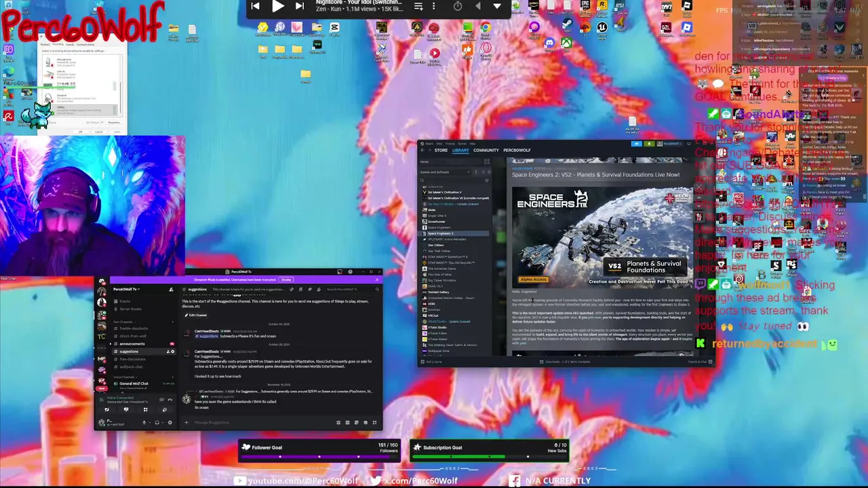
Task: Open Steam notifications bell icon
Action: pyautogui.click(x=649, y=144)
